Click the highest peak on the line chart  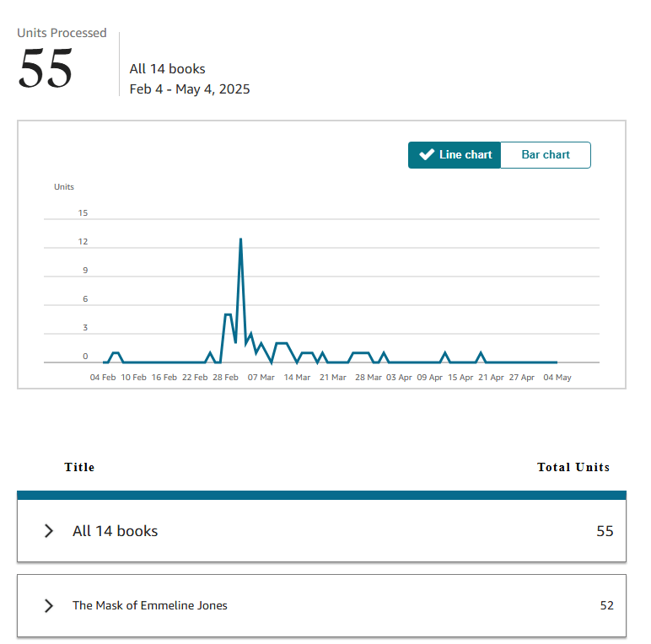pos(240,239)
